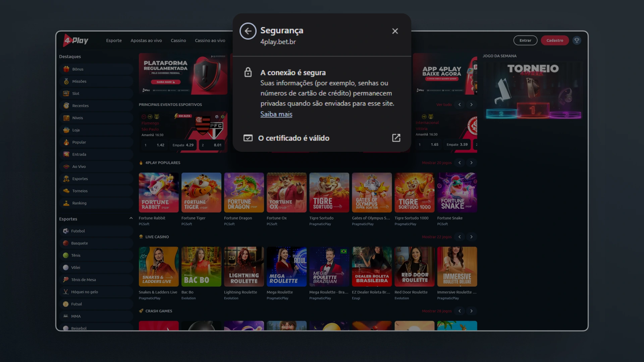
Task: Click the back arrow in Segurança dialog
Action: [248, 31]
